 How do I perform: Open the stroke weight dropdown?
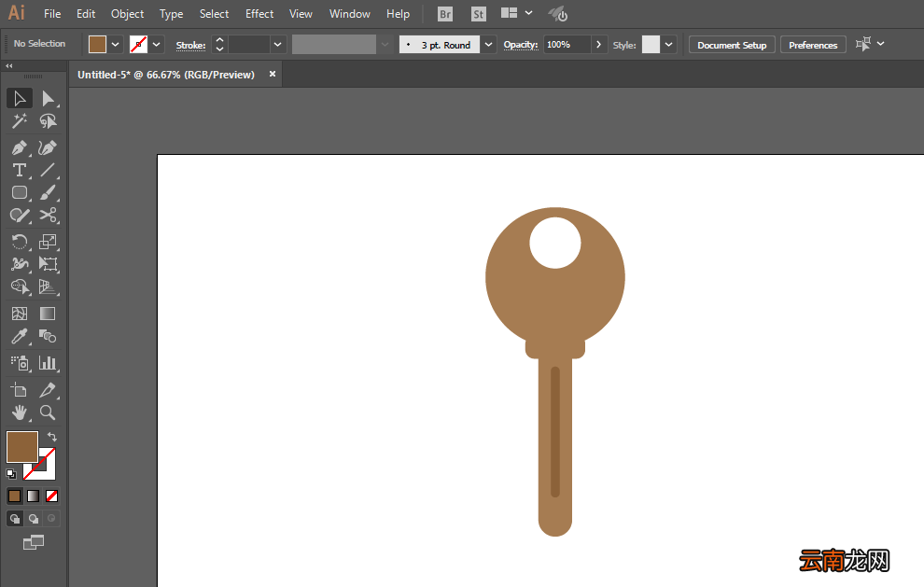[x=277, y=45]
